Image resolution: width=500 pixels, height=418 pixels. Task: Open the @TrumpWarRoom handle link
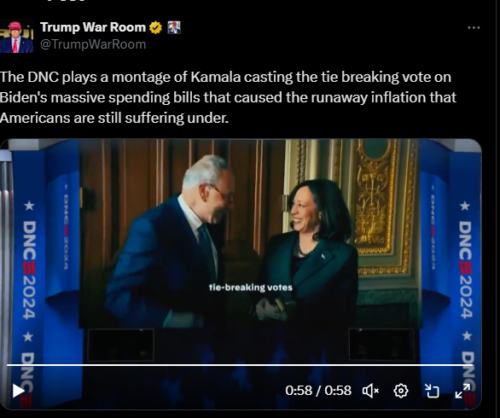point(93,44)
